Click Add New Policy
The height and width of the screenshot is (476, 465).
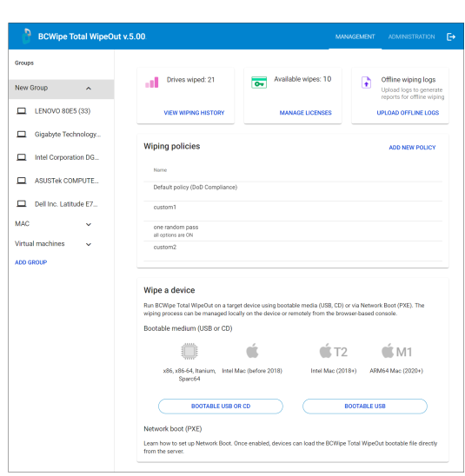[412, 148]
